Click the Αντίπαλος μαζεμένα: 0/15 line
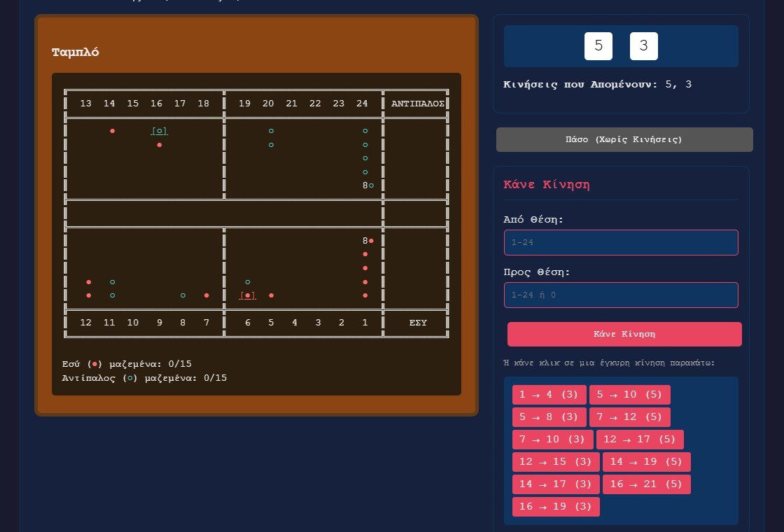This screenshot has height=532, width=784. pos(144,378)
